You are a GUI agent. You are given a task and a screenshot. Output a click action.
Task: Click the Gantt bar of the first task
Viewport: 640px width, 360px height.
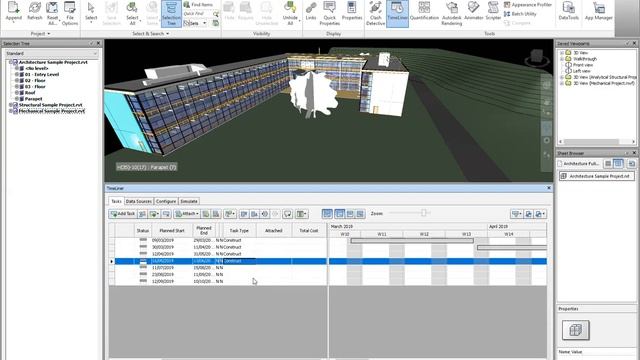(x=412, y=241)
